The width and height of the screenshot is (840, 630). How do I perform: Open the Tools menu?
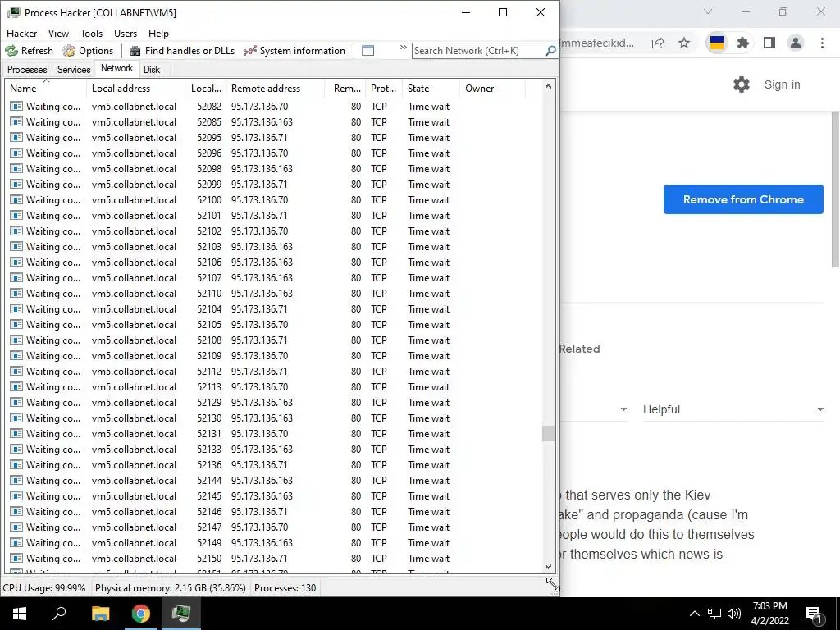[x=92, y=33]
